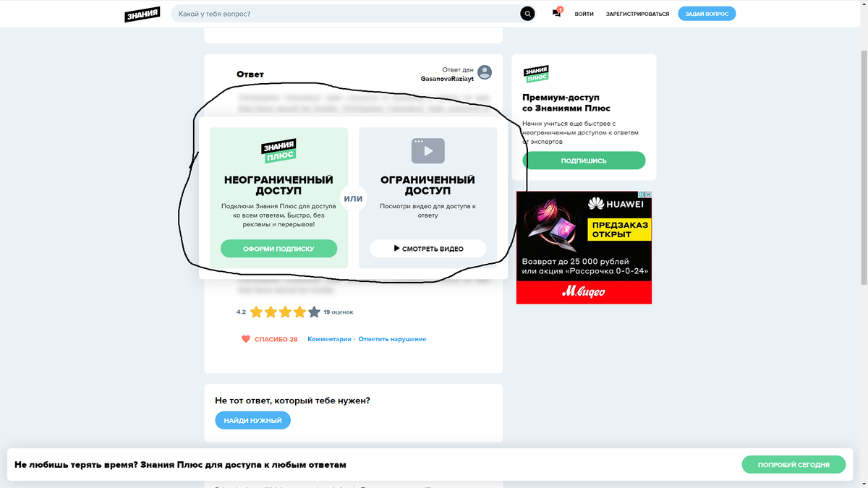
Task: Click the Смотреть видео button
Action: pos(428,249)
